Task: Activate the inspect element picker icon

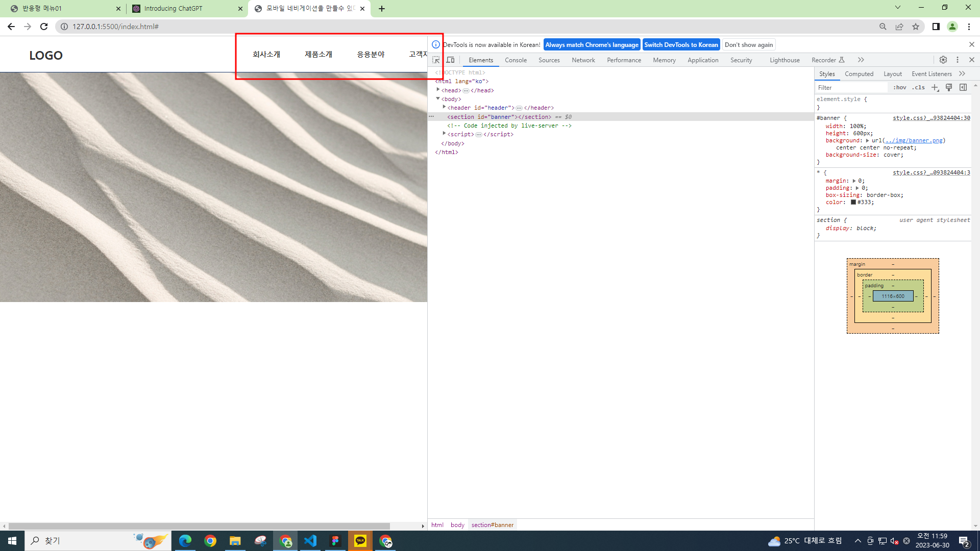Action: point(436,60)
